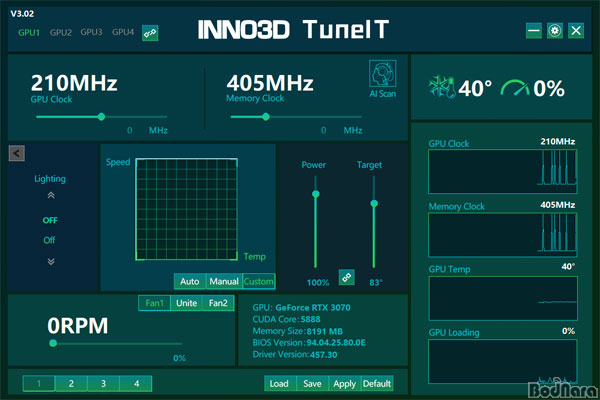The image size is (600, 400).
Task: Switch to the GPU4 tab
Action: [123, 32]
